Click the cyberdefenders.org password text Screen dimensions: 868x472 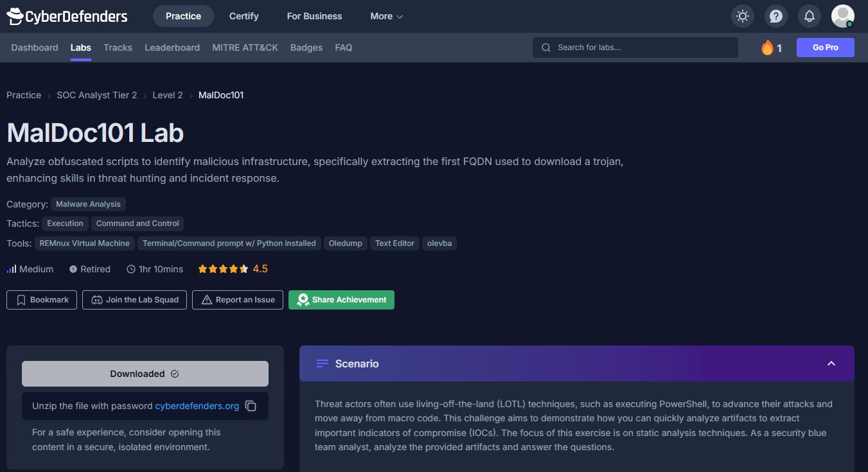pos(197,406)
